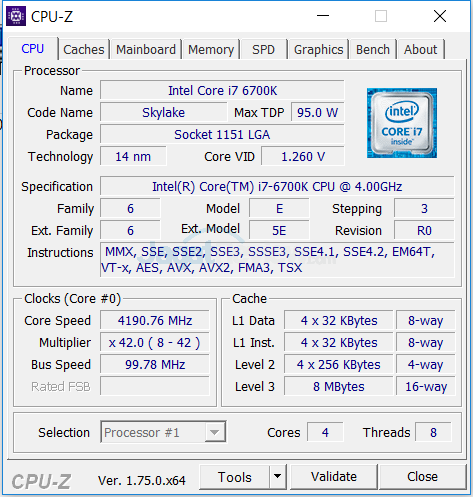Image resolution: width=473 pixels, height=497 pixels.
Task: Click the Bus Speed value '99.78 MHz'
Action: [155, 364]
